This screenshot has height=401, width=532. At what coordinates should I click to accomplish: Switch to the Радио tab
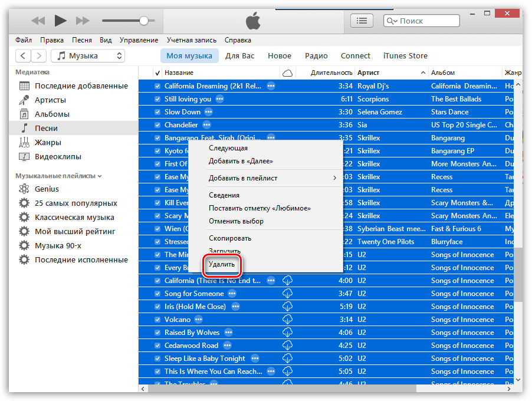(x=316, y=55)
